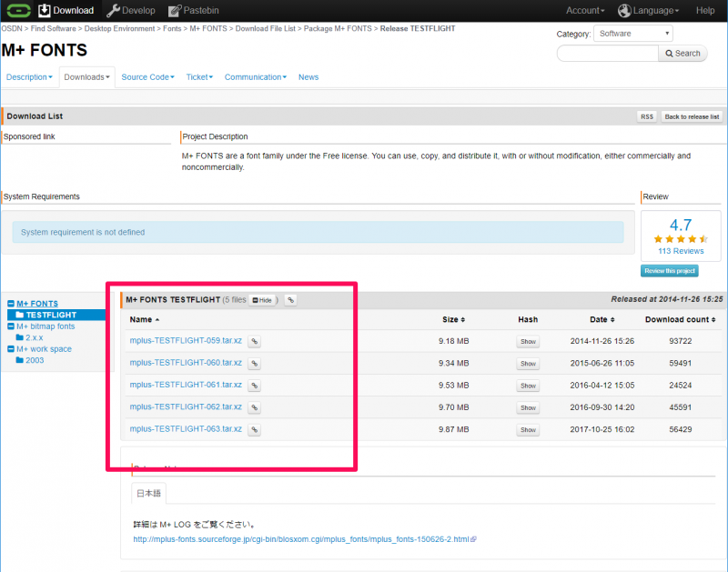The image size is (728, 572).
Task: Click the link icon next to Hide button
Action: [x=290, y=300]
